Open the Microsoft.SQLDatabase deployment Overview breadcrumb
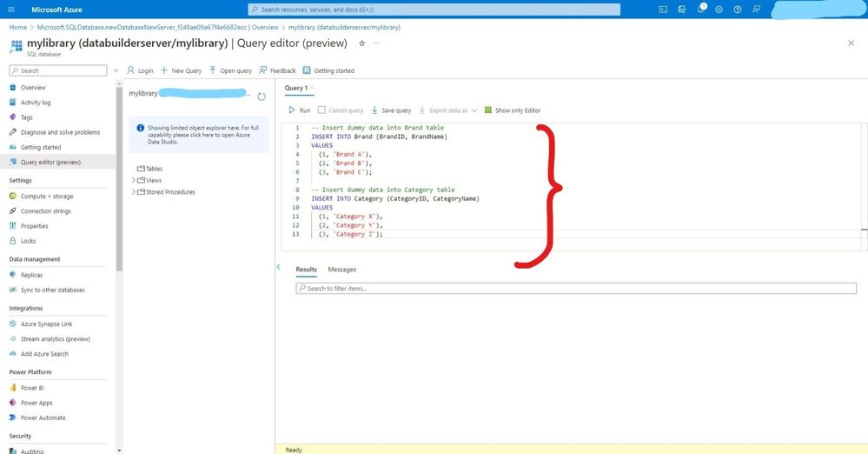The image size is (868, 454). click(x=158, y=27)
